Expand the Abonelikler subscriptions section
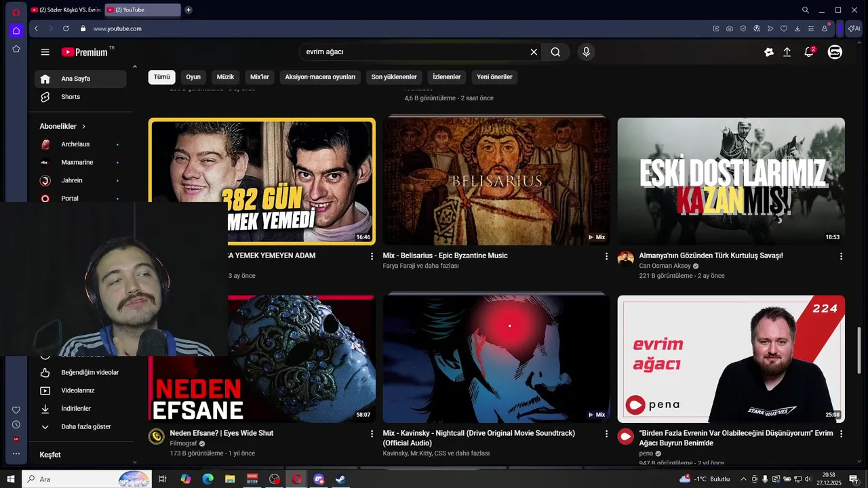The width and height of the screenshot is (868, 488). coord(63,127)
